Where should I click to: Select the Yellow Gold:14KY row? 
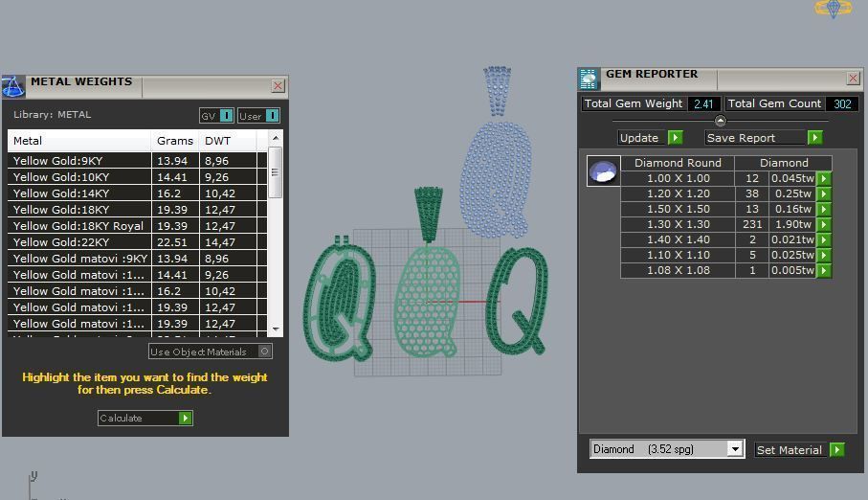click(137, 193)
